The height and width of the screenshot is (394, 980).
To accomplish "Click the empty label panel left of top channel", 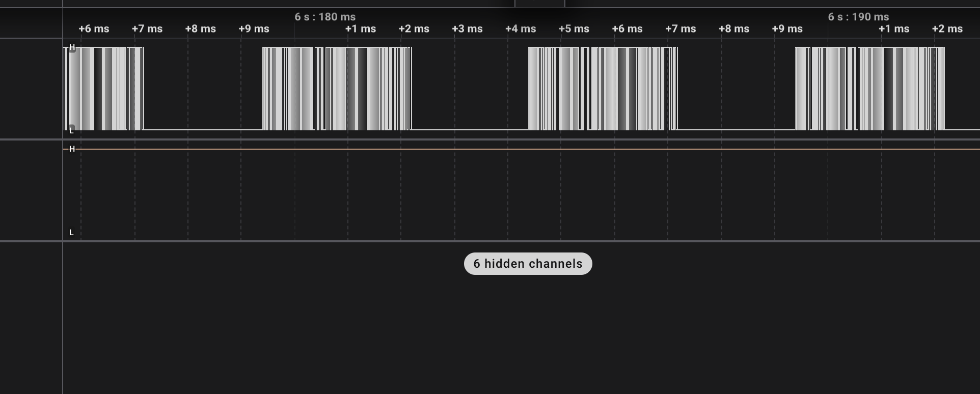I will [31, 89].
